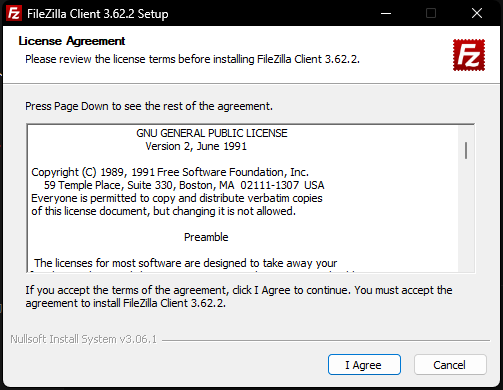Click the Press Page Down instruction text
This screenshot has height=390, width=503.
[x=149, y=106]
